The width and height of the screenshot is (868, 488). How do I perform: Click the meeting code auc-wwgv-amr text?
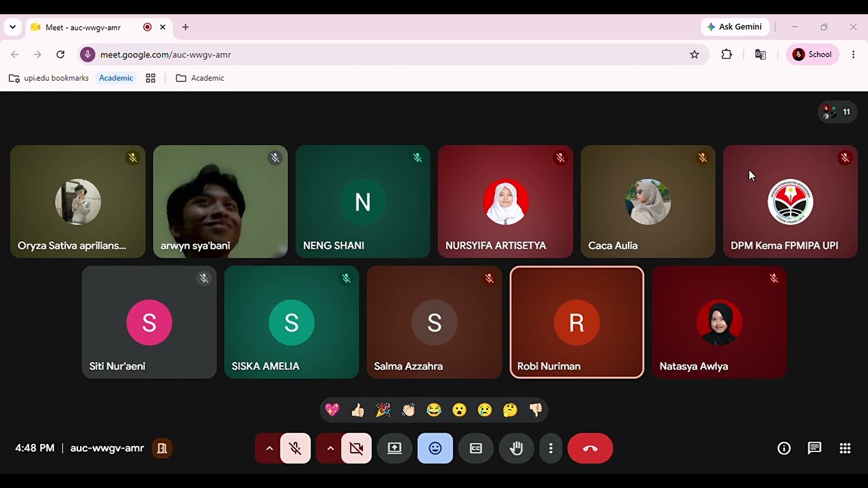pyautogui.click(x=107, y=448)
